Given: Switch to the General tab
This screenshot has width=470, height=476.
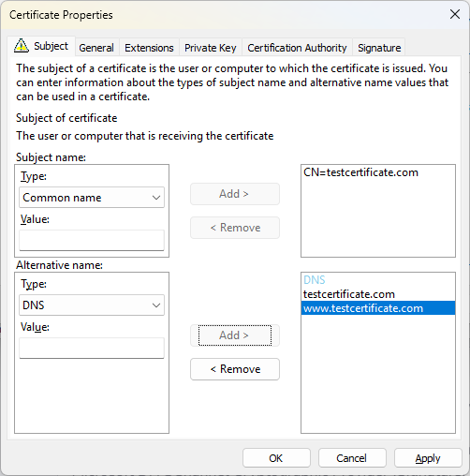Looking at the screenshot, I should [96, 48].
